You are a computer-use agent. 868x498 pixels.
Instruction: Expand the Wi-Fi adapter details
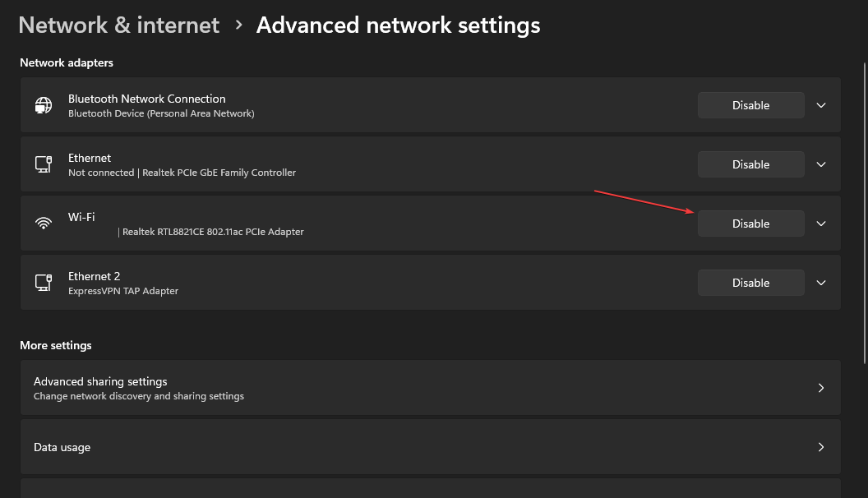pos(820,223)
